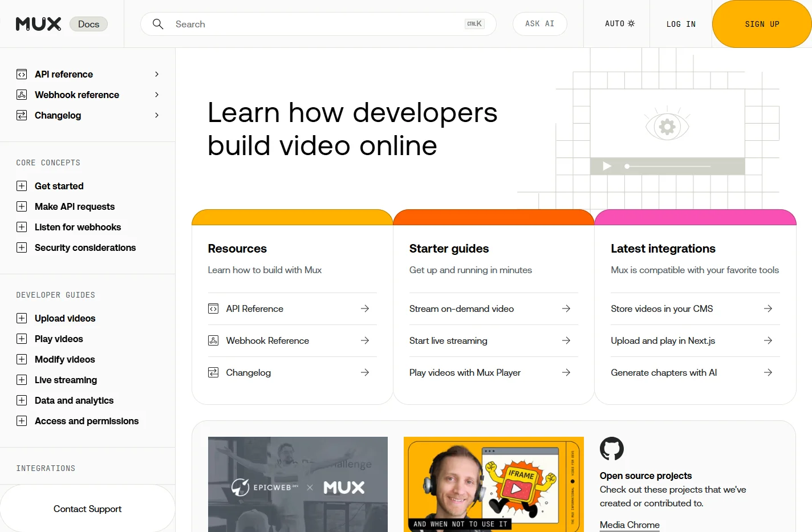The image size is (812, 532).
Task: Click the LOG IN link
Action: pyautogui.click(x=681, y=24)
